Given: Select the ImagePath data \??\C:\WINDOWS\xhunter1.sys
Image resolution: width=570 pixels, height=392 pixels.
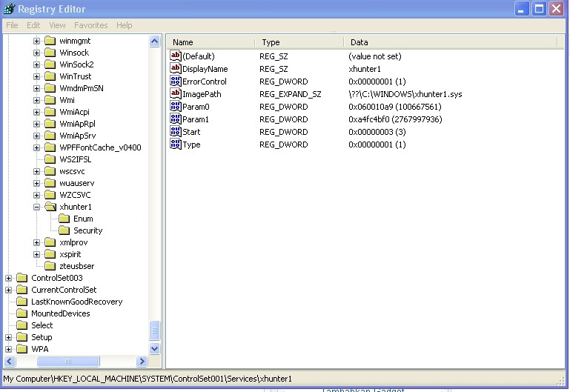Looking at the screenshot, I should 405,94.
